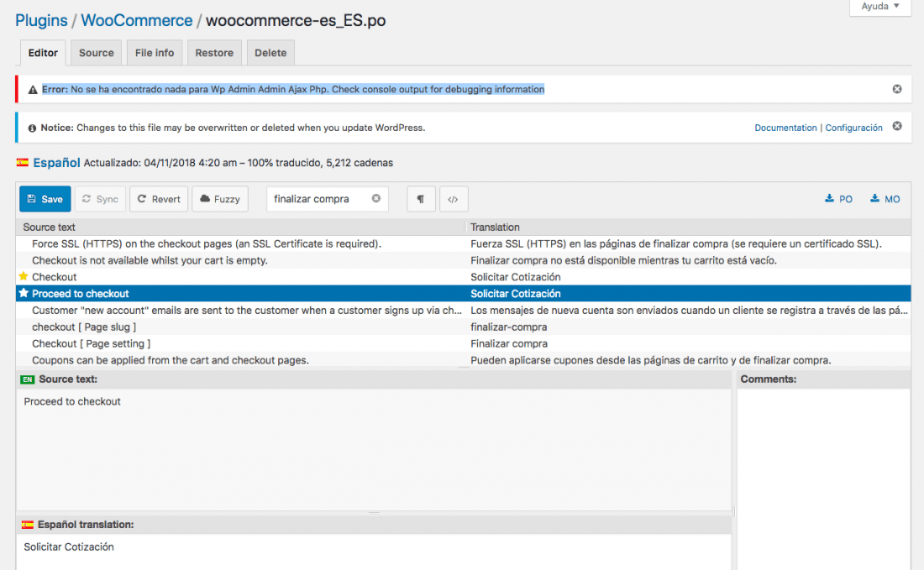
Task: Select the Editor tab
Action: coord(43,52)
